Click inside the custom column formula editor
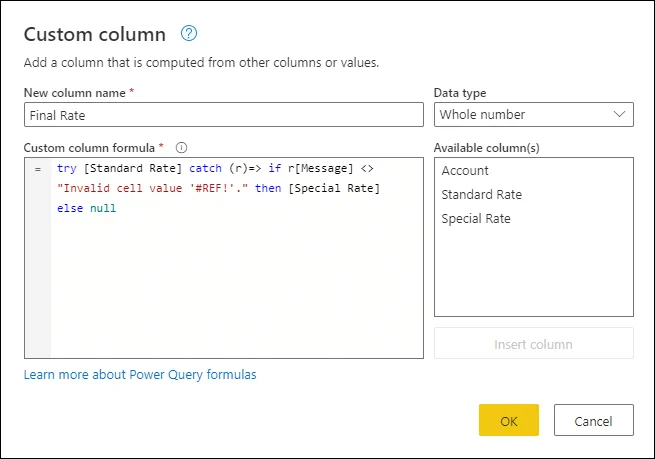Image resolution: width=655 pixels, height=459 pixels. point(224,258)
